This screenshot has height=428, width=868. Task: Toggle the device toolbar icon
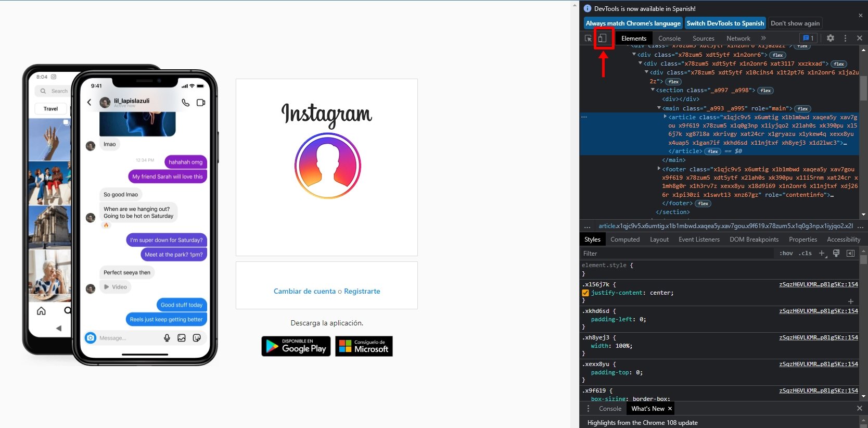pyautogui.click(x=602, y=38)
